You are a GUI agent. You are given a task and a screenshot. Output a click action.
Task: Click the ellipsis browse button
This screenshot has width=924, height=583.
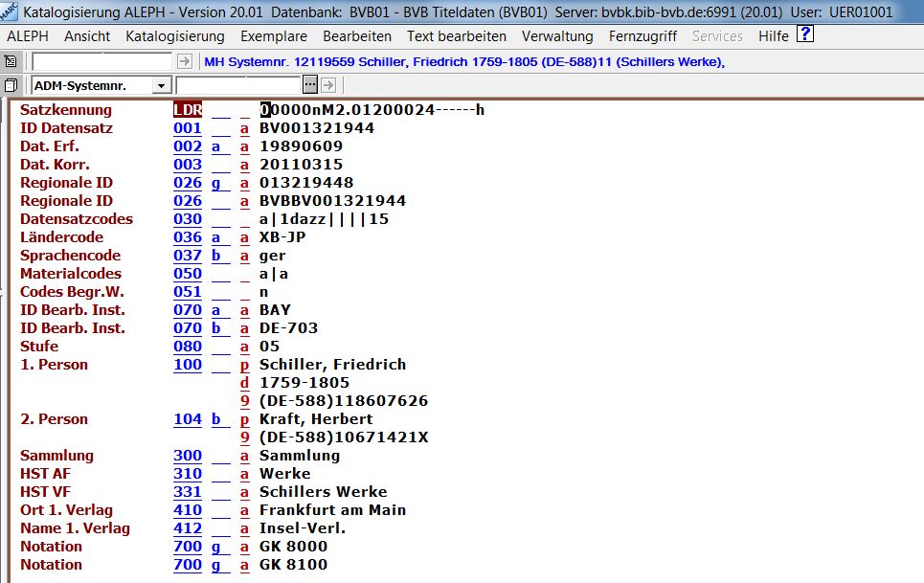[310, 86]
